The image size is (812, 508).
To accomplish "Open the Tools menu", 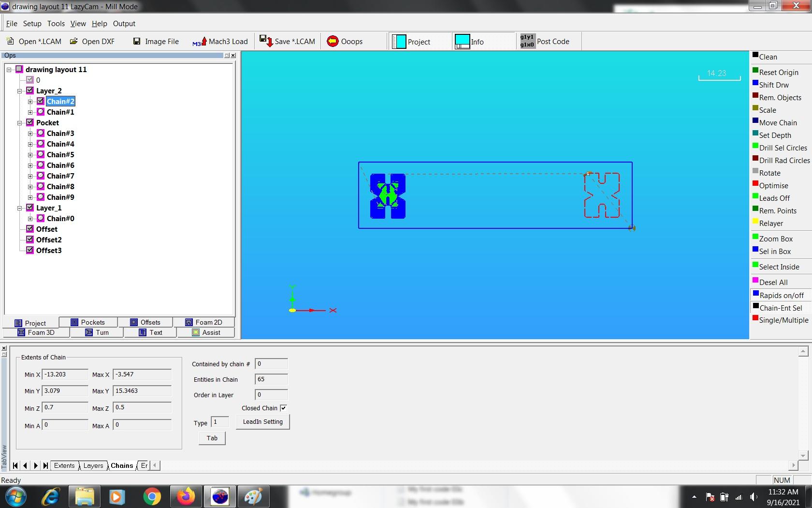I will pos(56,23).
